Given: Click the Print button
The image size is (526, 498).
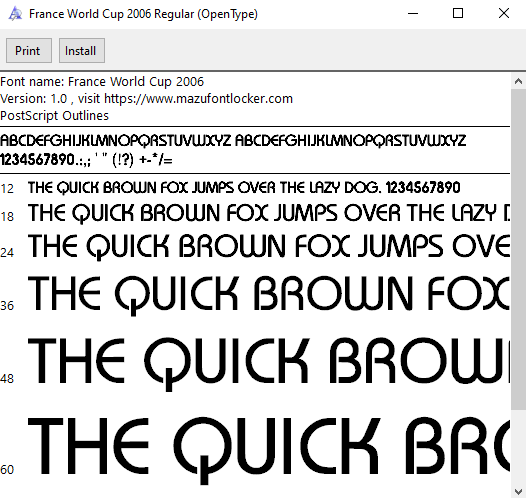Looking at the screenshot, I should pyautogui.click(x=29, y=51).
